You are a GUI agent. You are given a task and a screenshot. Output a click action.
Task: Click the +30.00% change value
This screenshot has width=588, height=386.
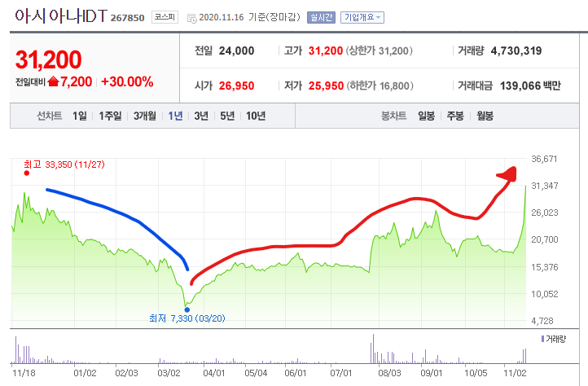(127, 81)
